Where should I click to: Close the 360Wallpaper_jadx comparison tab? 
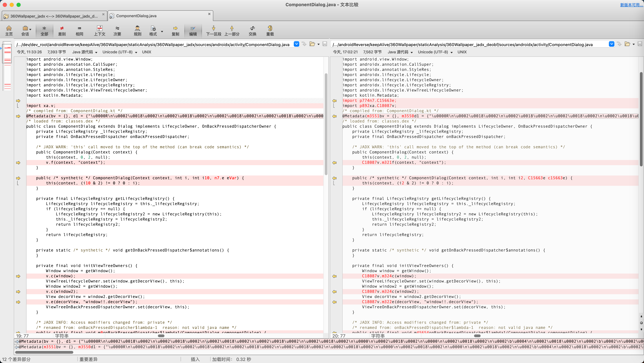[x=103, y=14]
